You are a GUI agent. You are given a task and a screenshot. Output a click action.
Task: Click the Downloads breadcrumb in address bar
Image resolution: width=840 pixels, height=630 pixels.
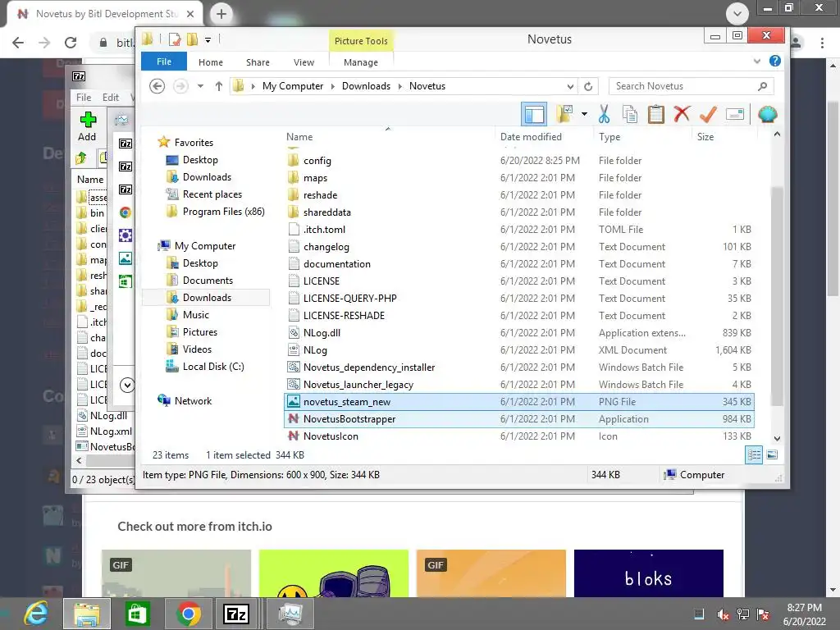[366, 85]
